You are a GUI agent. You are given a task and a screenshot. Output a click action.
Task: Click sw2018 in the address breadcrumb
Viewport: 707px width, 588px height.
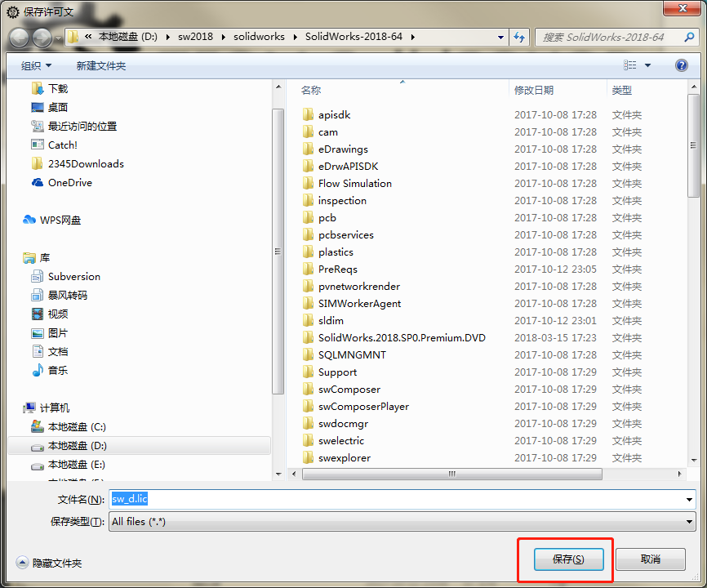click(x=195, y=37)
